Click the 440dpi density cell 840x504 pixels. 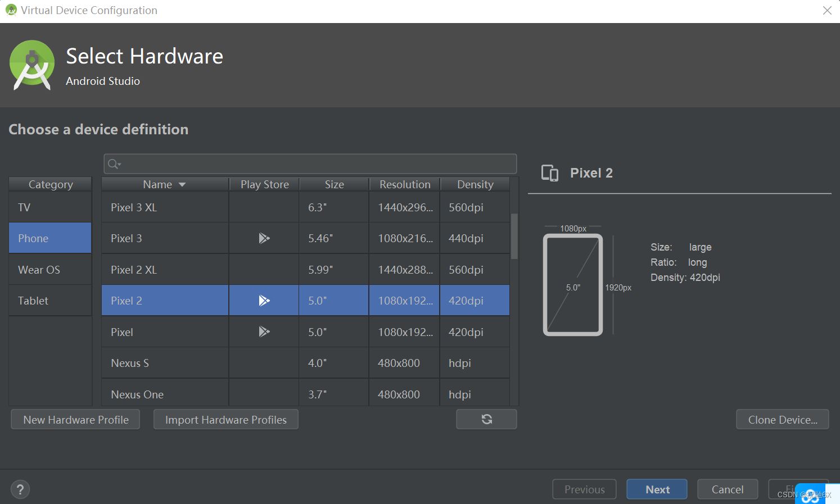pos(475,238)
